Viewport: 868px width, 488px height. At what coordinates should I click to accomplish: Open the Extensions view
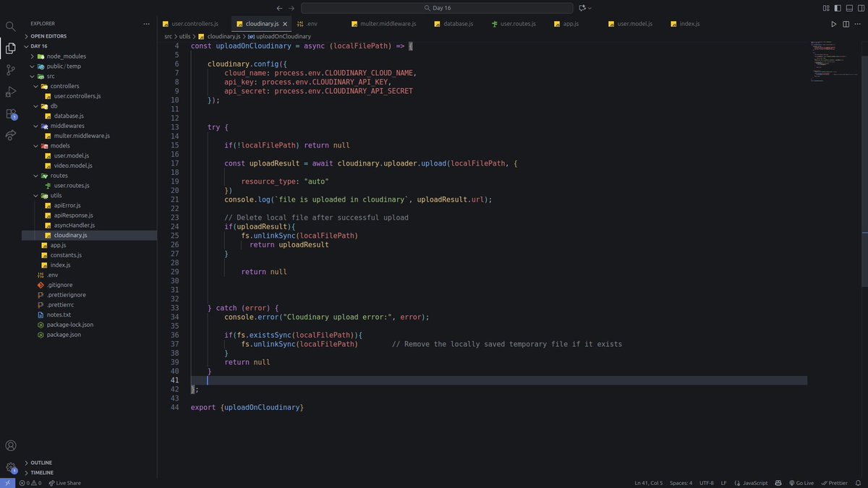pos(10,114)
